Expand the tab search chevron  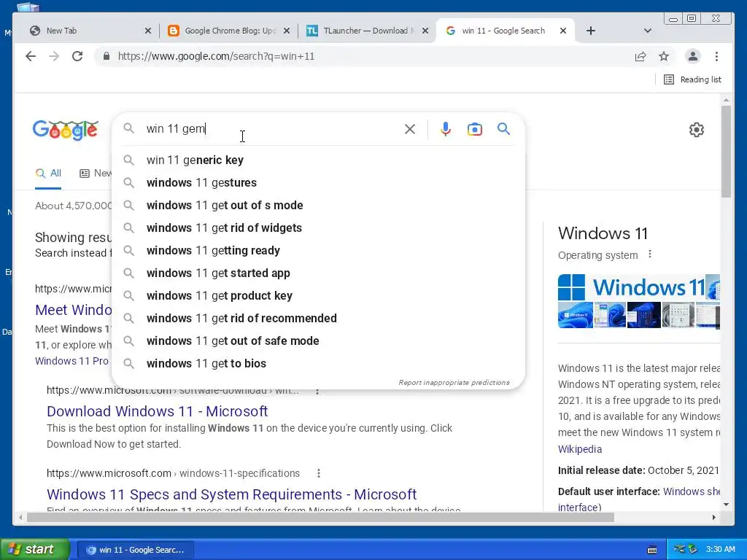[648, 31]
